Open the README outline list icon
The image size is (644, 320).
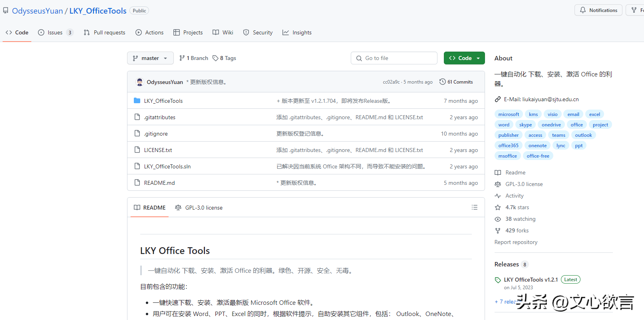(475, 207)
